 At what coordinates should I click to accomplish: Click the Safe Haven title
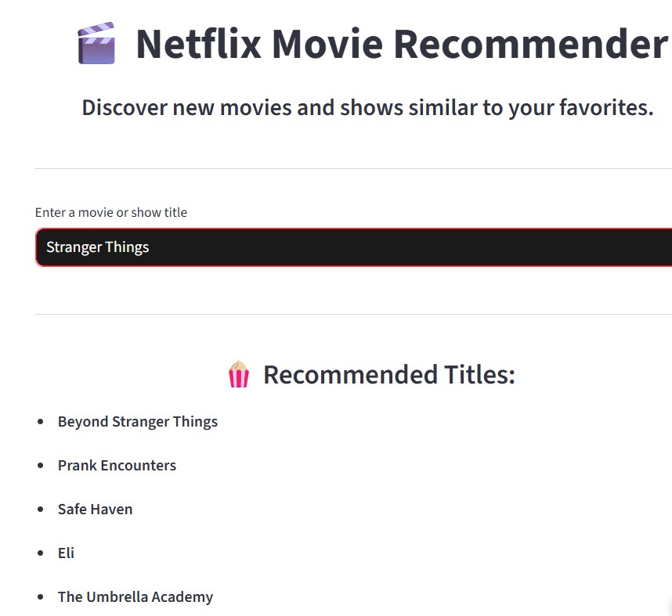[x=95, y=509]
